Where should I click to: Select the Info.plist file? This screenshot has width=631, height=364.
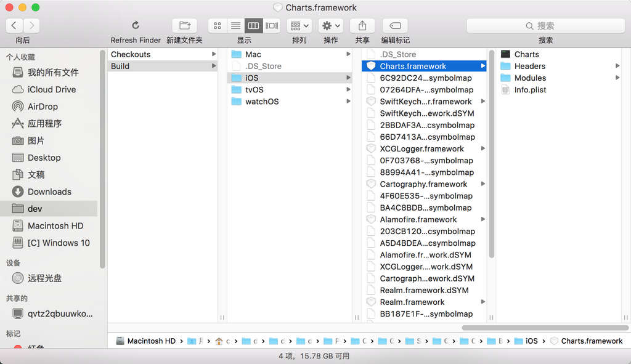point(560,90)
